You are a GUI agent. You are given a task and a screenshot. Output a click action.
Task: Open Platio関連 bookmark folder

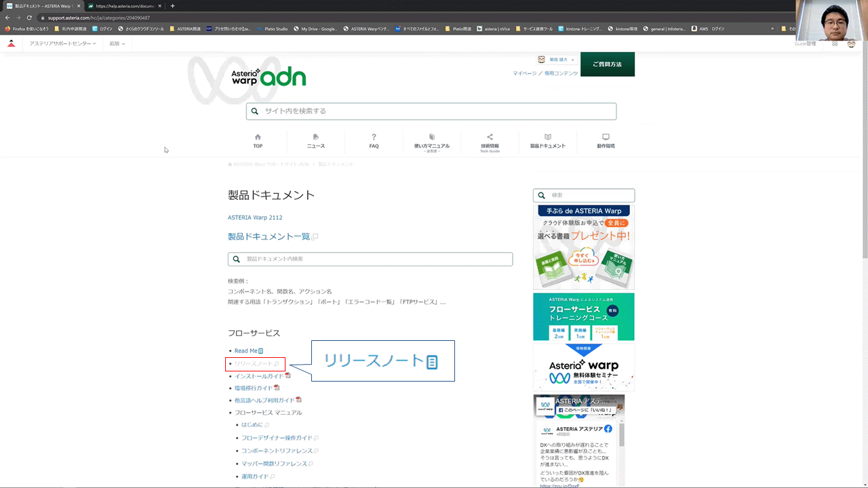click(458, 28)
